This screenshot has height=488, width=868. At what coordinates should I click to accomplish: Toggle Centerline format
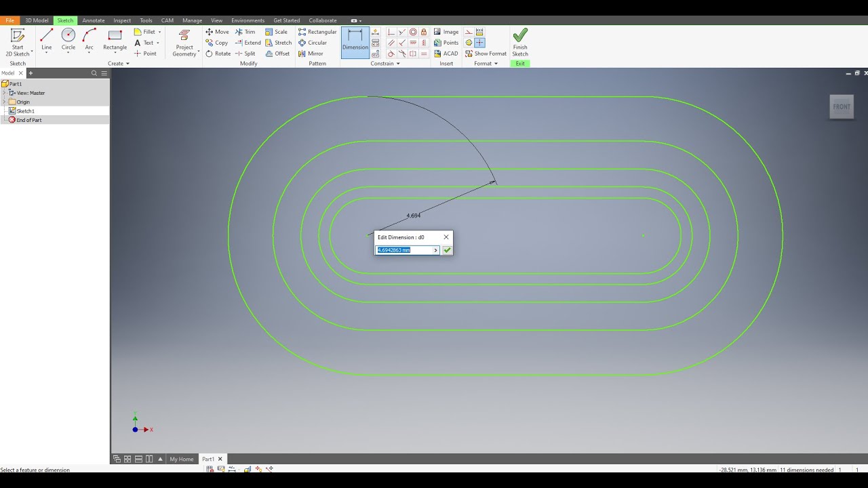click(x=469, y=43)
